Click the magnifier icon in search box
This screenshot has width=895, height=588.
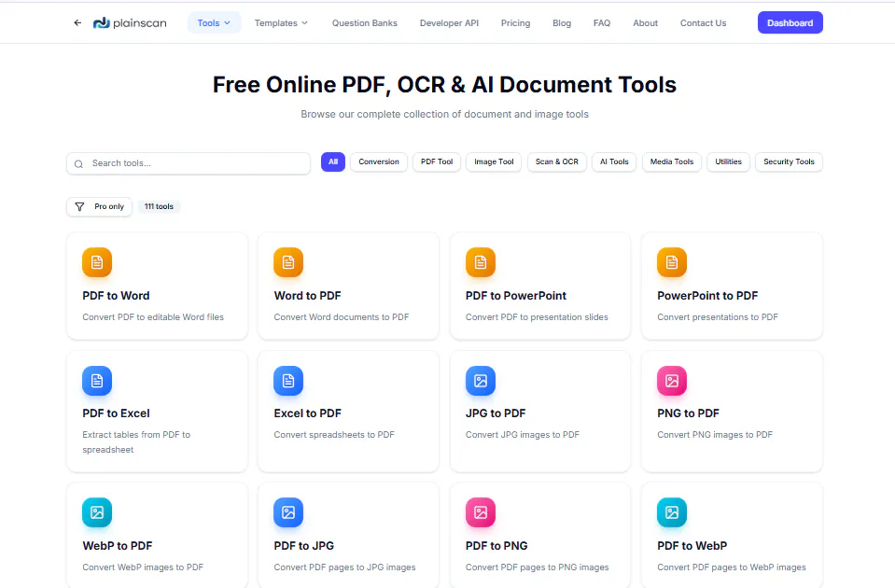pyautogui.click(x=78, y=164)
